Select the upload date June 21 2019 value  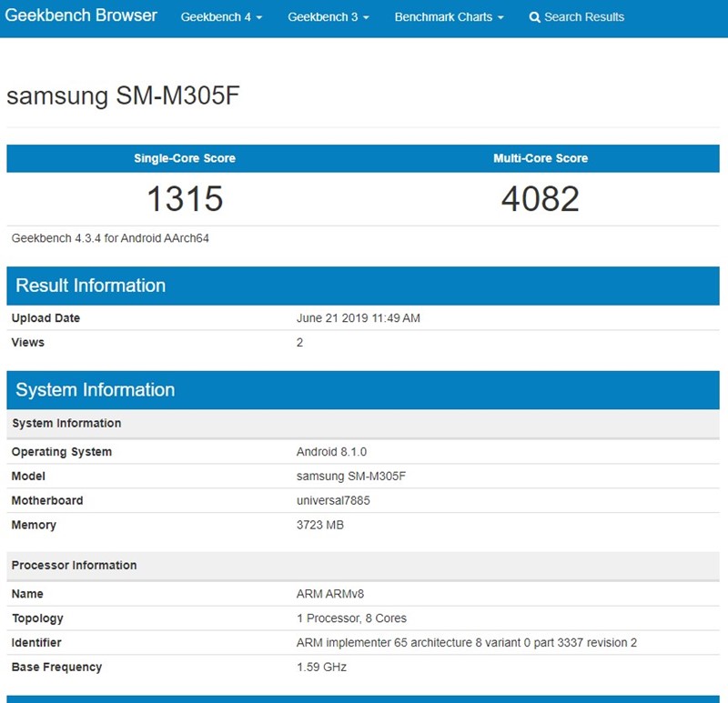(x=359, y=318)
